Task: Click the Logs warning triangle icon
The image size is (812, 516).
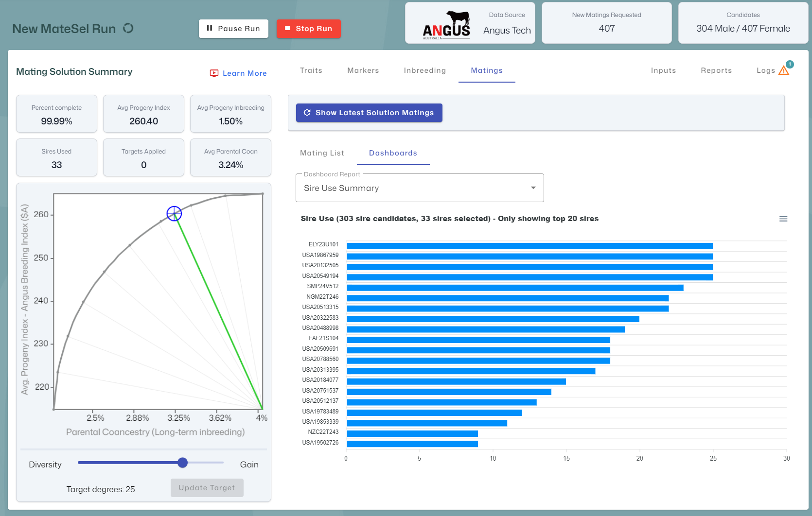Action: click(x=783, y=71)
